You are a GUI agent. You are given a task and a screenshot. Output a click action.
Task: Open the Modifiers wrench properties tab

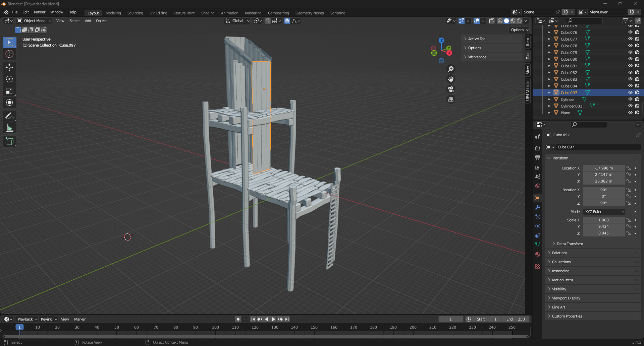coord(538,207)
